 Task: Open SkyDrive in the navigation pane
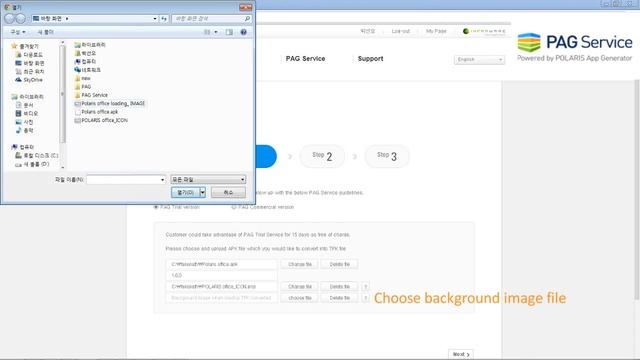[x=29, y=80]
